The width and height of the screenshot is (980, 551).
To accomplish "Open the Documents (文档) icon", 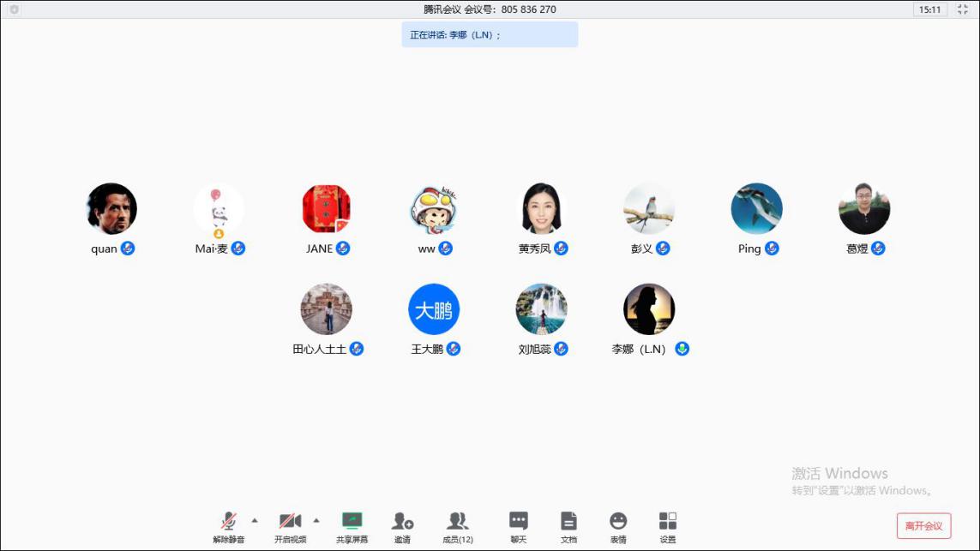I will pyautogui.click(x=568, y=521).
